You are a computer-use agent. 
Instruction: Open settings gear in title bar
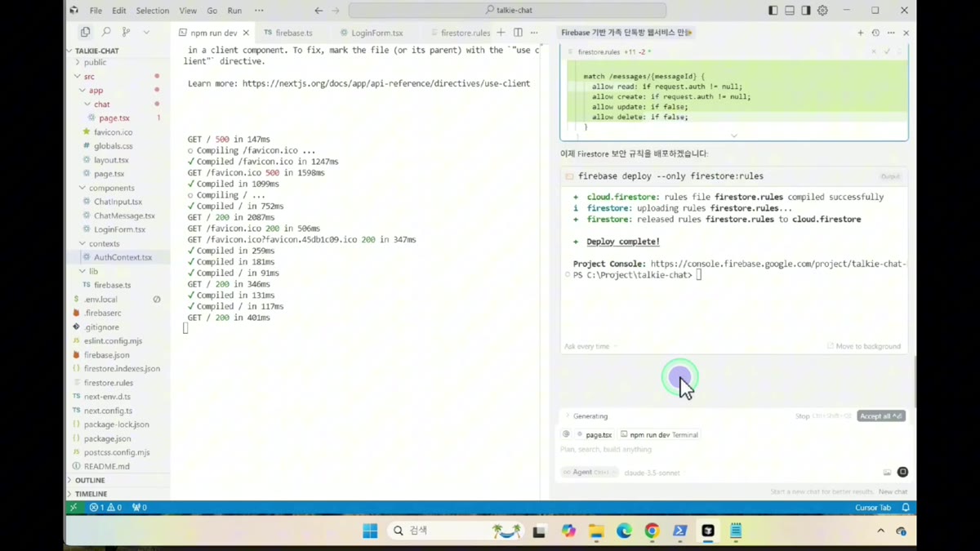822,11
